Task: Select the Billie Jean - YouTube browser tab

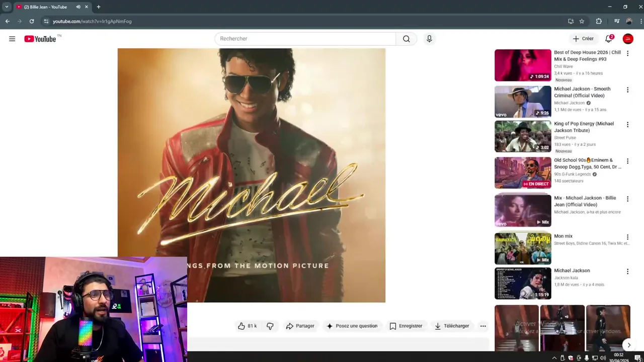Action: (x=52, y=7)
